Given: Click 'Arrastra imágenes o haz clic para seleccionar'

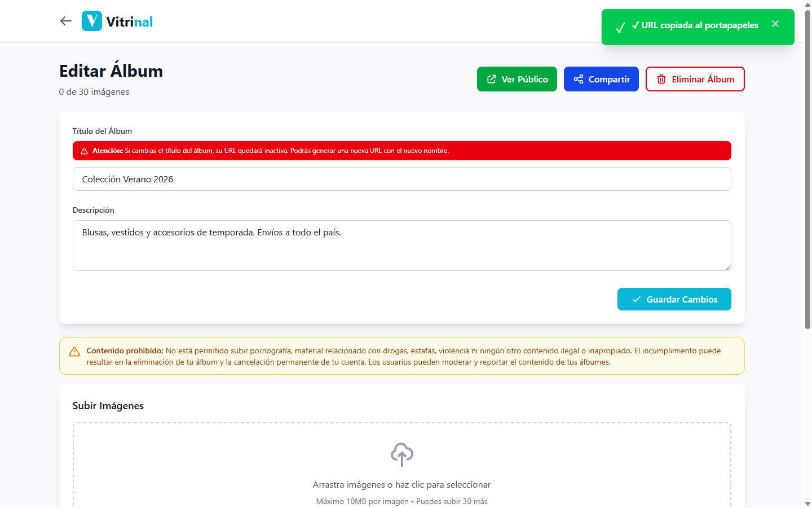Looking at the screenshot, I should click(x=402, y=484).
